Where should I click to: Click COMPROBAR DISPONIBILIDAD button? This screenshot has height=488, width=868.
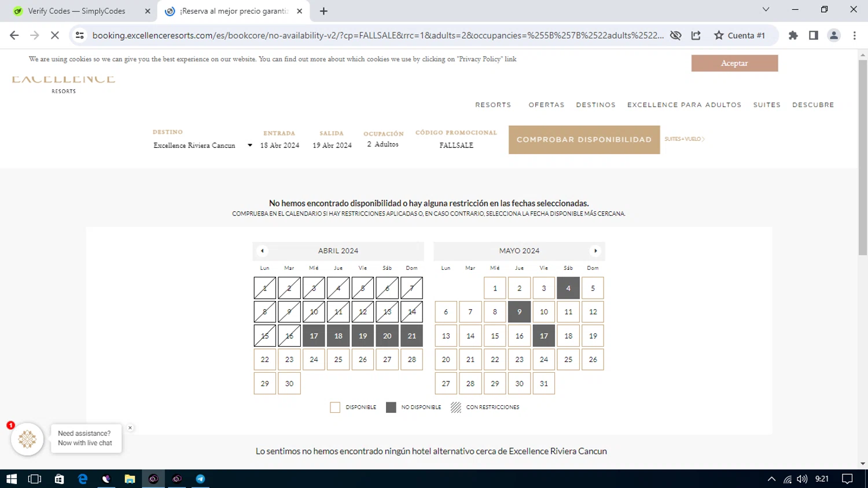point(584,140)
